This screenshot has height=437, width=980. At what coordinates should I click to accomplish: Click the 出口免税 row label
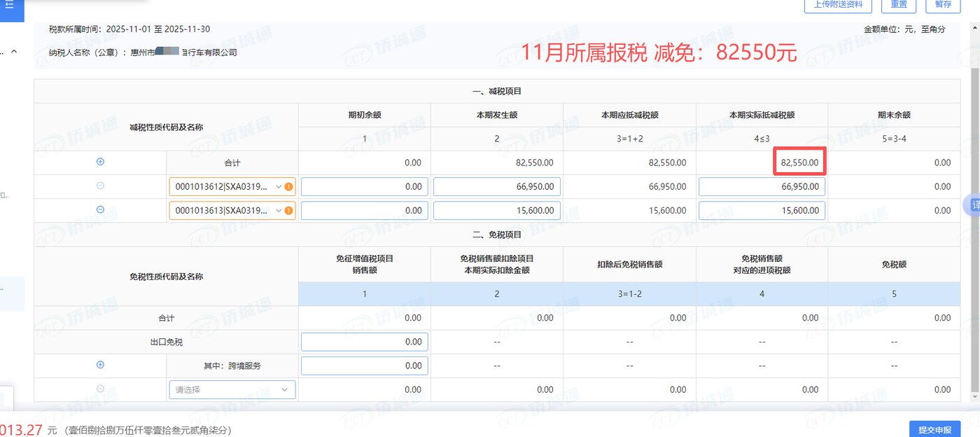pyautogui.click(x=167, y=342)
